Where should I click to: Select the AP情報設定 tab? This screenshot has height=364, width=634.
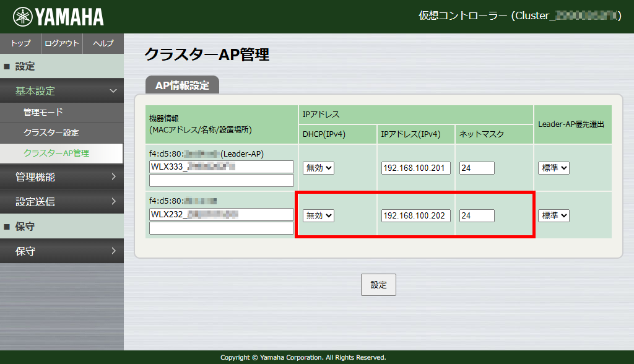[x=183, y=85]
